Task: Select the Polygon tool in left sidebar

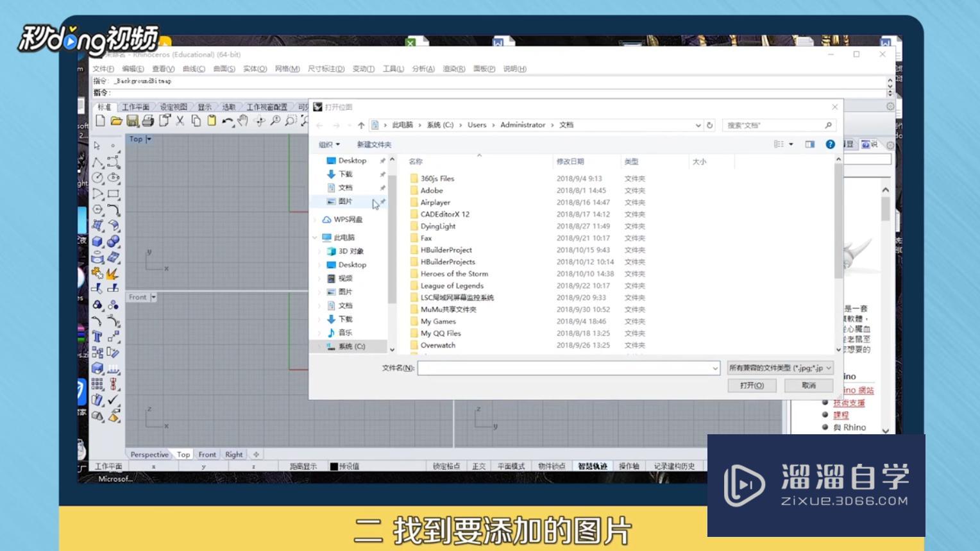Action: 97,210
